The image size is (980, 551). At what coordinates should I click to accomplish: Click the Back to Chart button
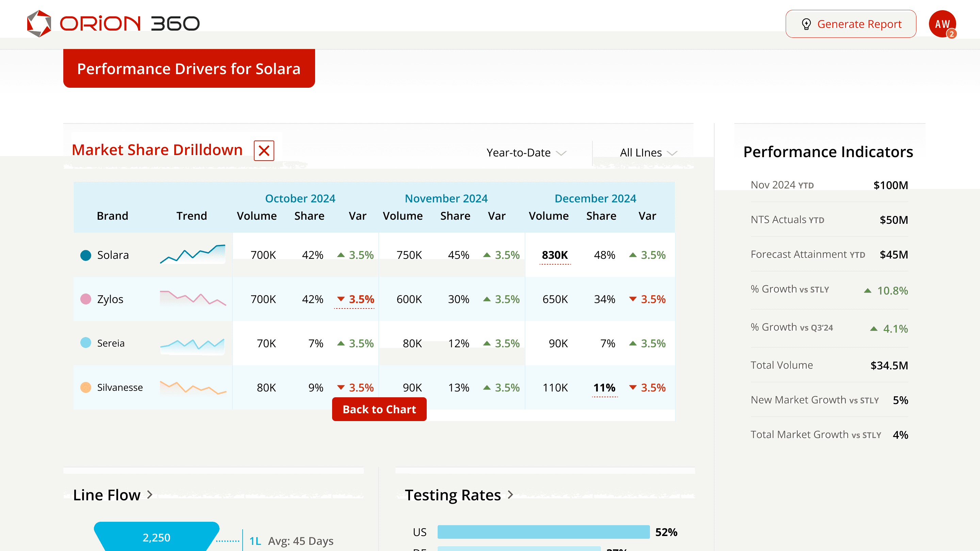pos(379,409)
